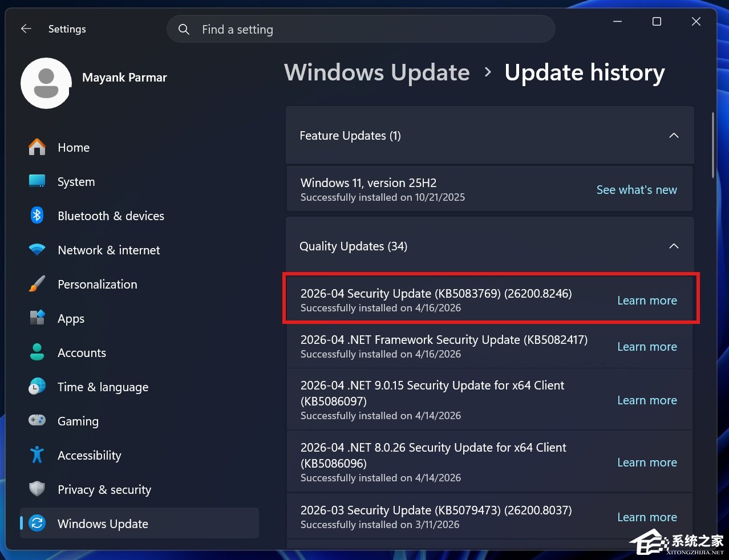Image resolution: width=729 pixels, height=560 pixels.
Task: Open Mayank Parmar profile avatar
Action: [46, 83]
